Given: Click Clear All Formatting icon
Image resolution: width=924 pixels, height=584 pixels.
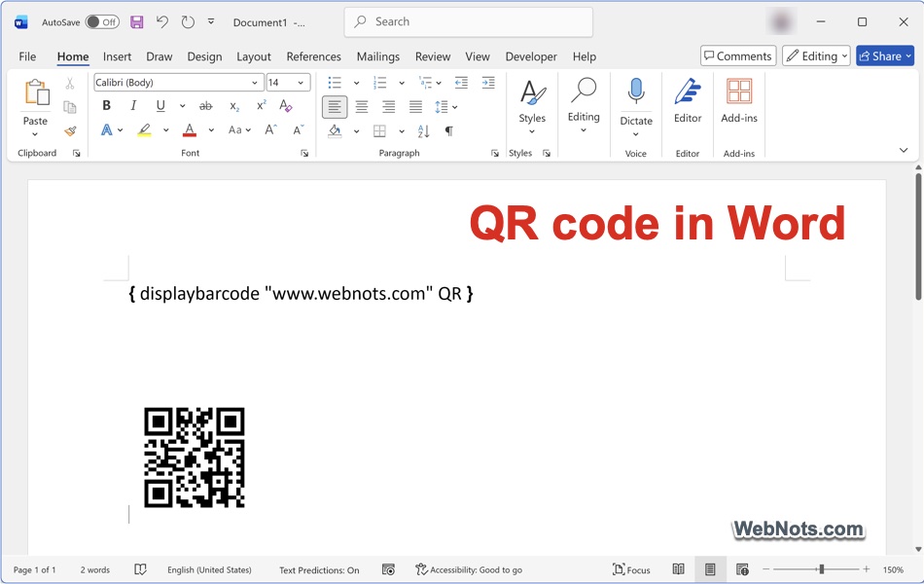Looking at the screenshot, I should [x=286, y=105].
